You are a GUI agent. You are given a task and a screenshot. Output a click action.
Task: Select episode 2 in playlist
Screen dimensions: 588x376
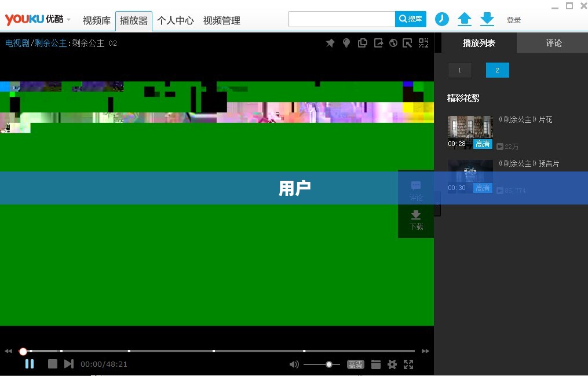click(497, 70)
